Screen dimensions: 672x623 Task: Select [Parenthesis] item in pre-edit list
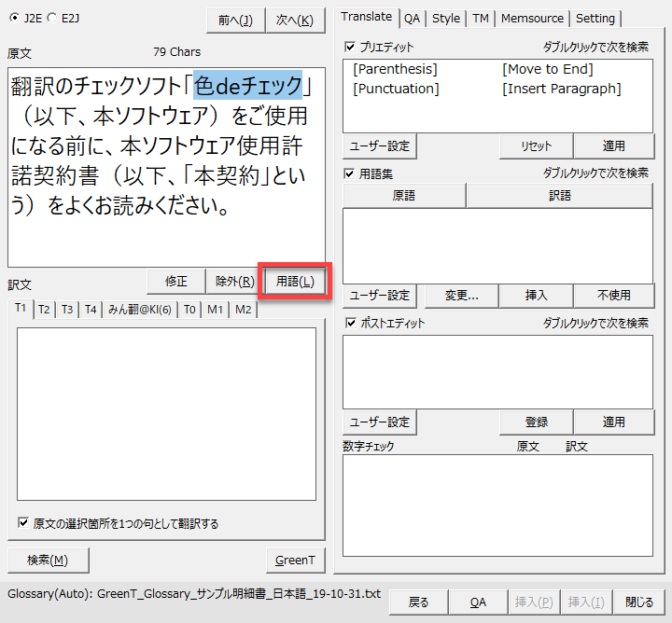click(x=395, y=69)
